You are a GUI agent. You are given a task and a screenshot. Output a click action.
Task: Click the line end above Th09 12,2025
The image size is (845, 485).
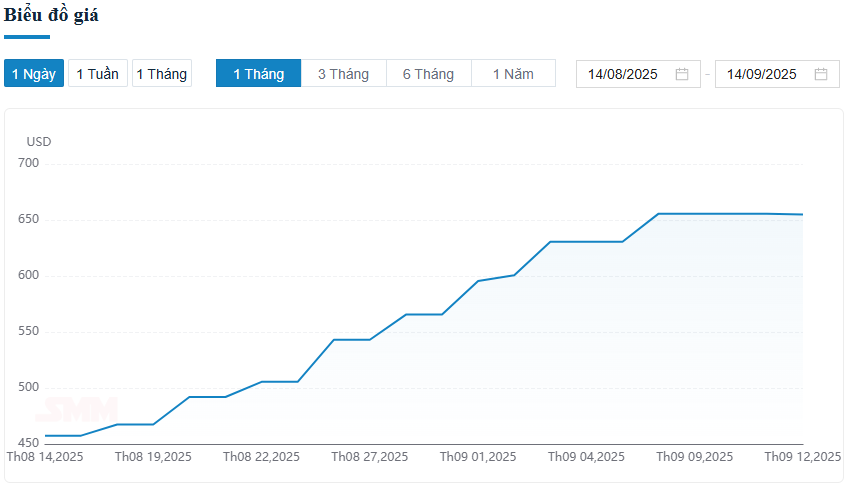pos(802,214)
